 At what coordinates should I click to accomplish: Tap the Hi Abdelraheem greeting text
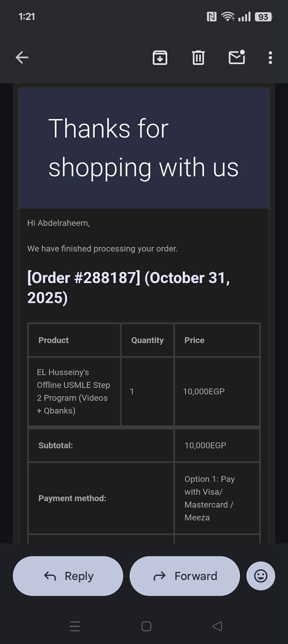(x=59, y=223)
